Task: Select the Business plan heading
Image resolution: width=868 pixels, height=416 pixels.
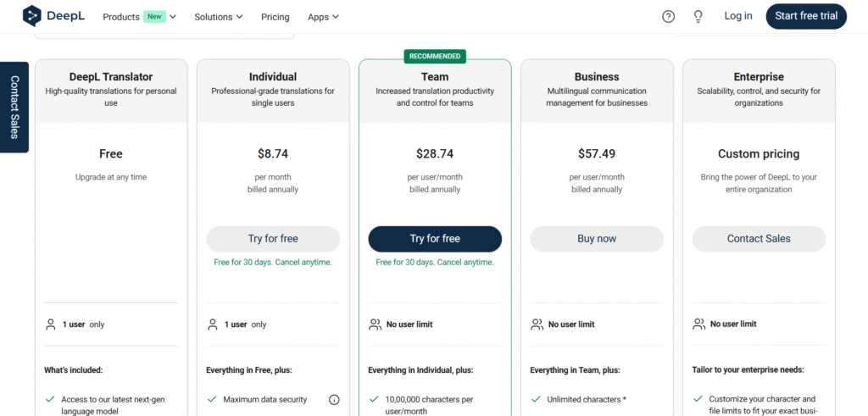Action: (597, 77)
